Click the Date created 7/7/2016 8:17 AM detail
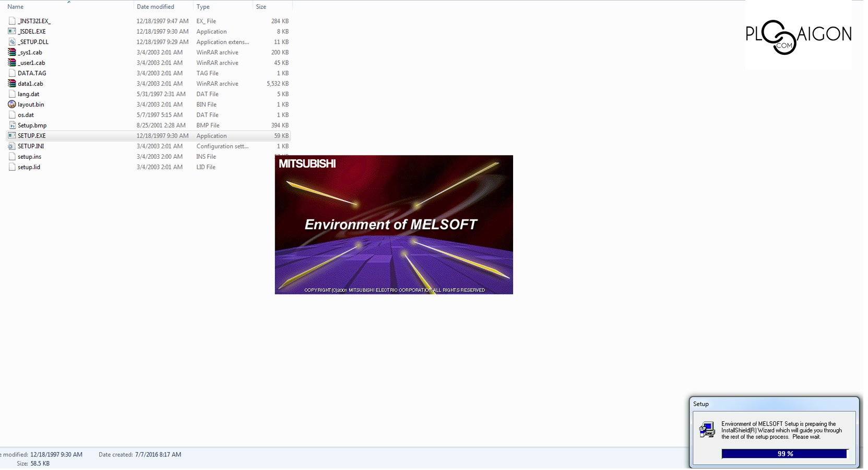Screen dimensions: 868x470 click(x=140, y=454)
